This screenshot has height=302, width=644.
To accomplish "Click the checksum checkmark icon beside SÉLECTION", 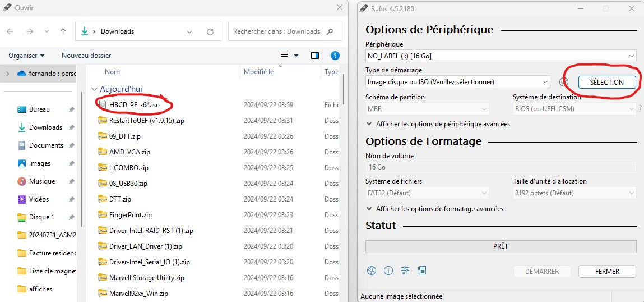I will click(563, 82).
